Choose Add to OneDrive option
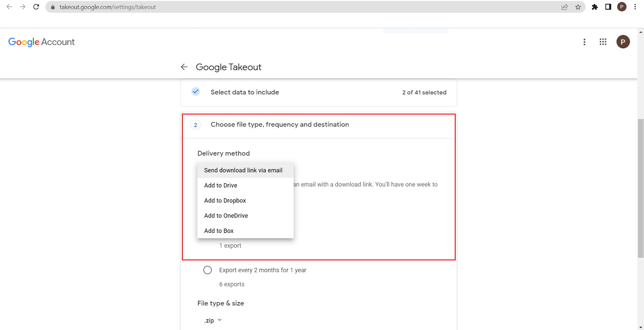The width and height of the screenshot is (644, 330). (x=246, y=216)
